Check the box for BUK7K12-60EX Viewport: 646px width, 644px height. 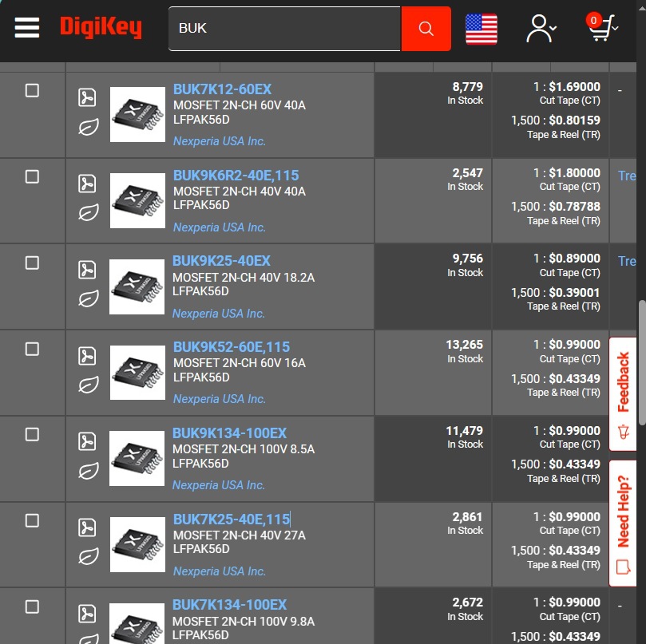point(32,90)
